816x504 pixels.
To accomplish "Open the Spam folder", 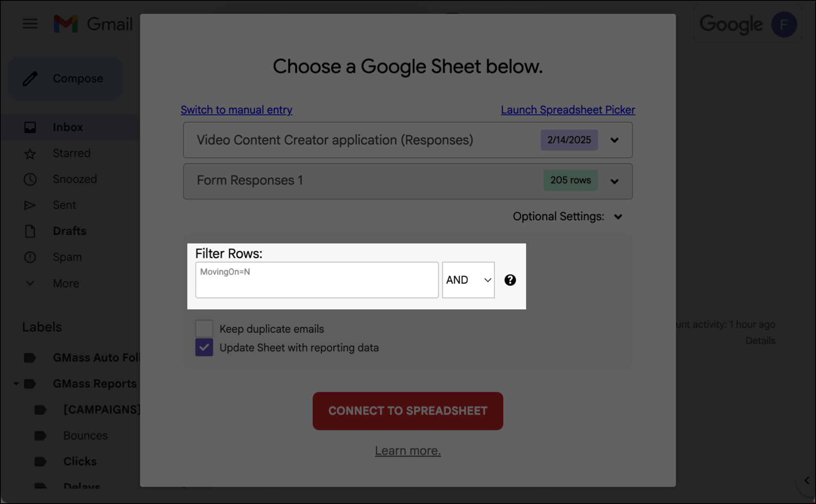I will pos(67,257).
